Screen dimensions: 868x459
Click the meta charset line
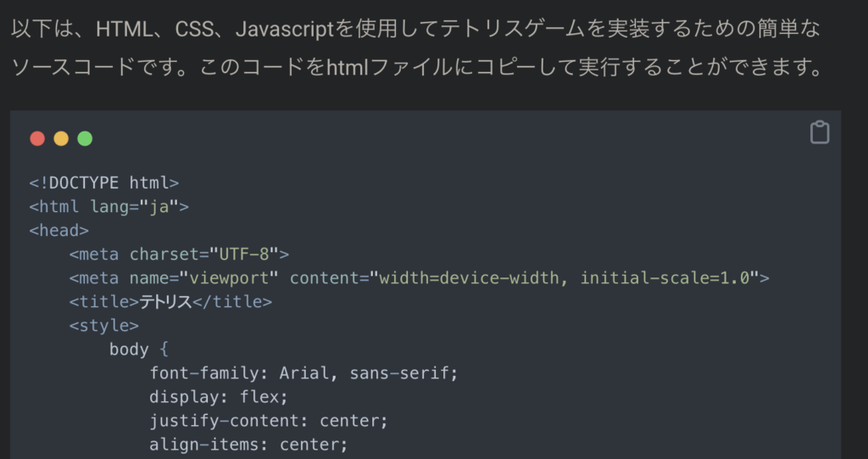pyautogui.click(x=179, y=254)
